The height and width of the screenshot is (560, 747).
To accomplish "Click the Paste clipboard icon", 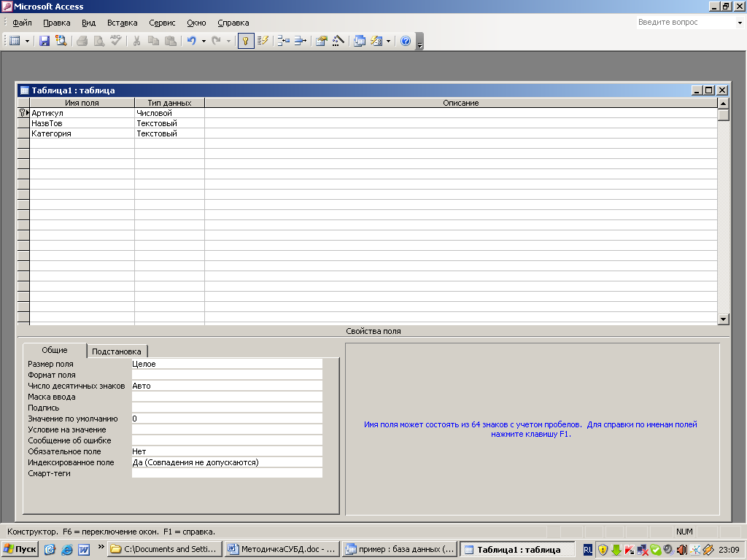I will click(x=170, y=41).
